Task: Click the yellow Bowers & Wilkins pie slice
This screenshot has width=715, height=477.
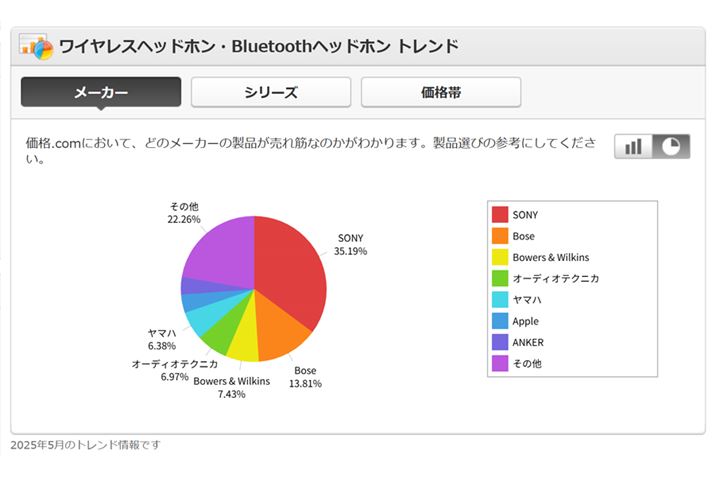Action: (x=245, y=340)
